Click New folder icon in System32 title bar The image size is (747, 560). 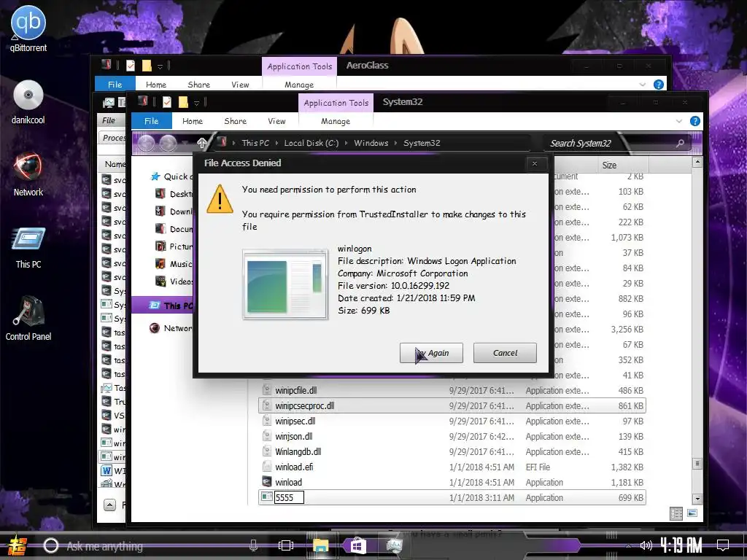[x=183, y=102]
